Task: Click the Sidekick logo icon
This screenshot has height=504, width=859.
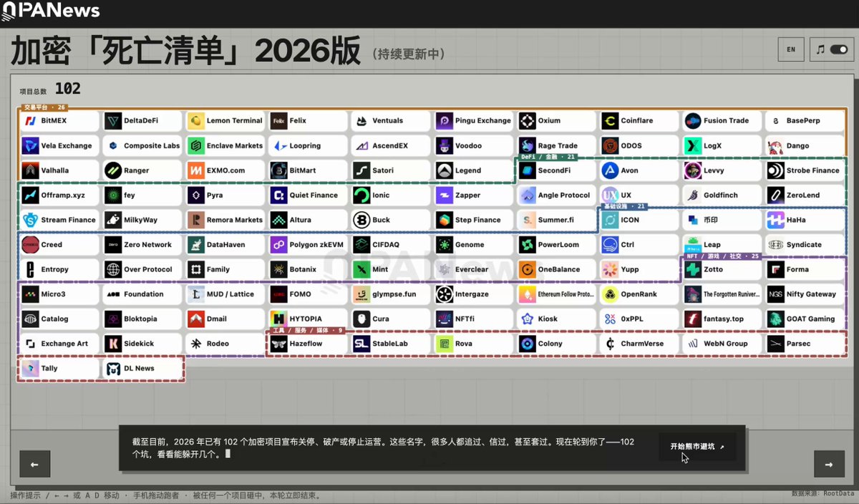Action: [x=113, y=344]
